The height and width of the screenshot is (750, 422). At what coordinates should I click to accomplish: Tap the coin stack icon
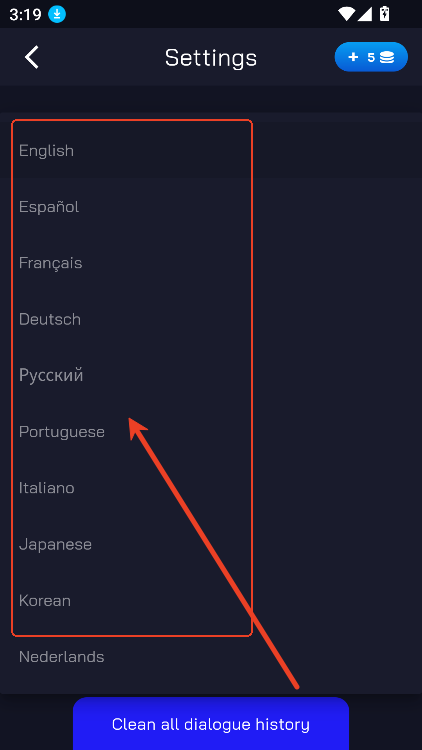pyautogui.click(x=387, y=57)
